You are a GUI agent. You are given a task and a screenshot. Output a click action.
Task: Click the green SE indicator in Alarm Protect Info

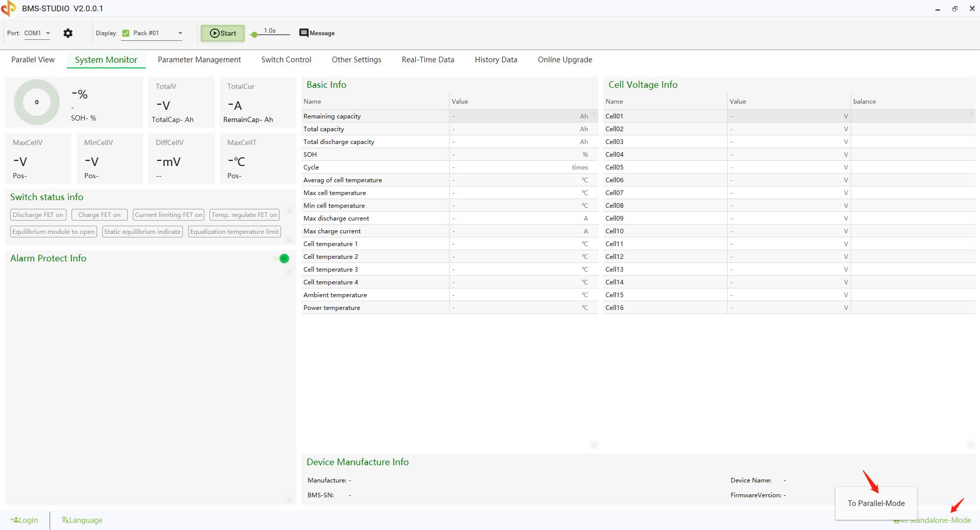tap(284, 259)
